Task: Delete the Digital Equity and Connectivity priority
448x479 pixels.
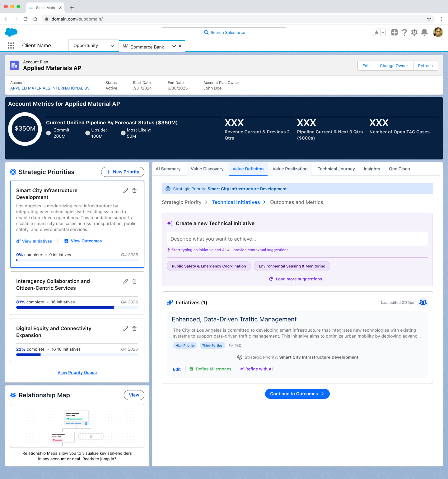Action: [134, 329]
